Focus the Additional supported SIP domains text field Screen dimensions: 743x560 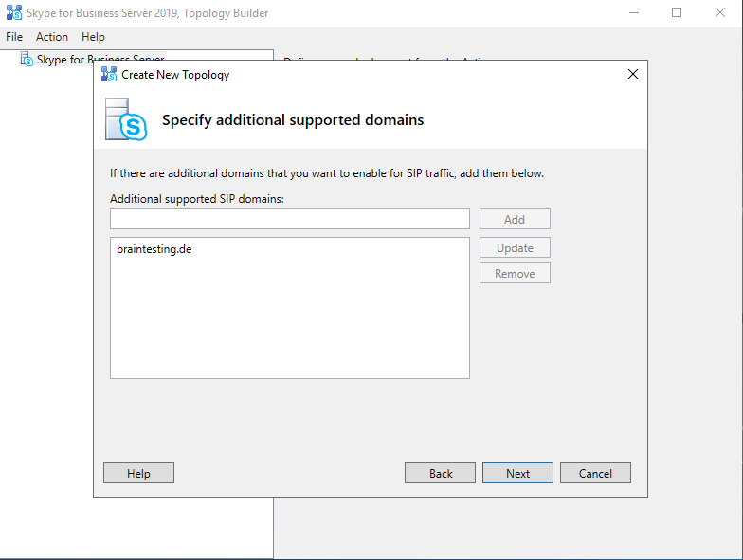coord(290,219)
